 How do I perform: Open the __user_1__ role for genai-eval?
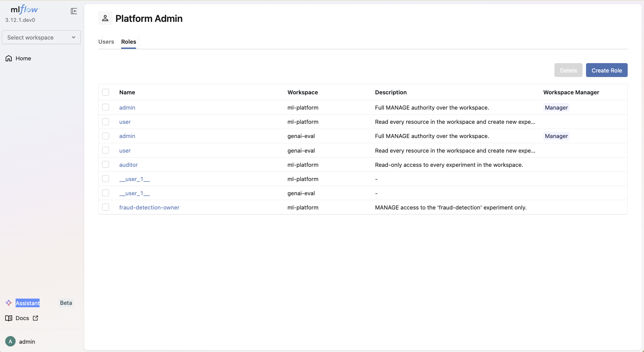click(135, 193)
